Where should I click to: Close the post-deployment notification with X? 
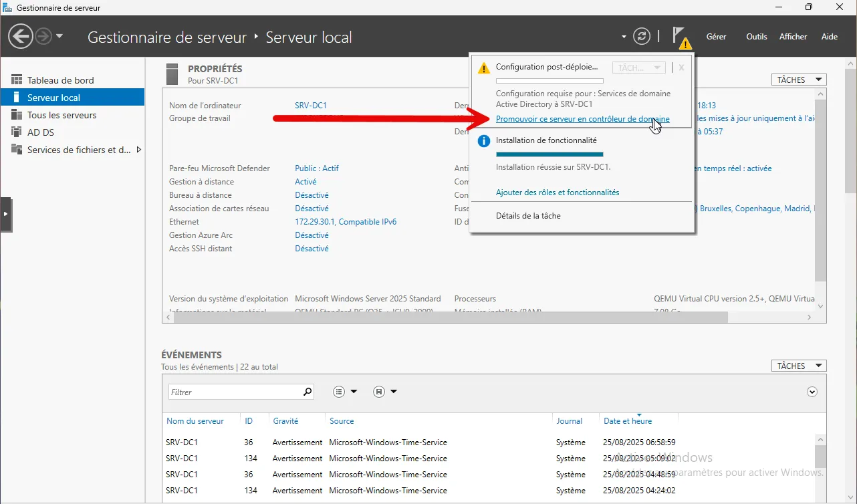(681, 68)
